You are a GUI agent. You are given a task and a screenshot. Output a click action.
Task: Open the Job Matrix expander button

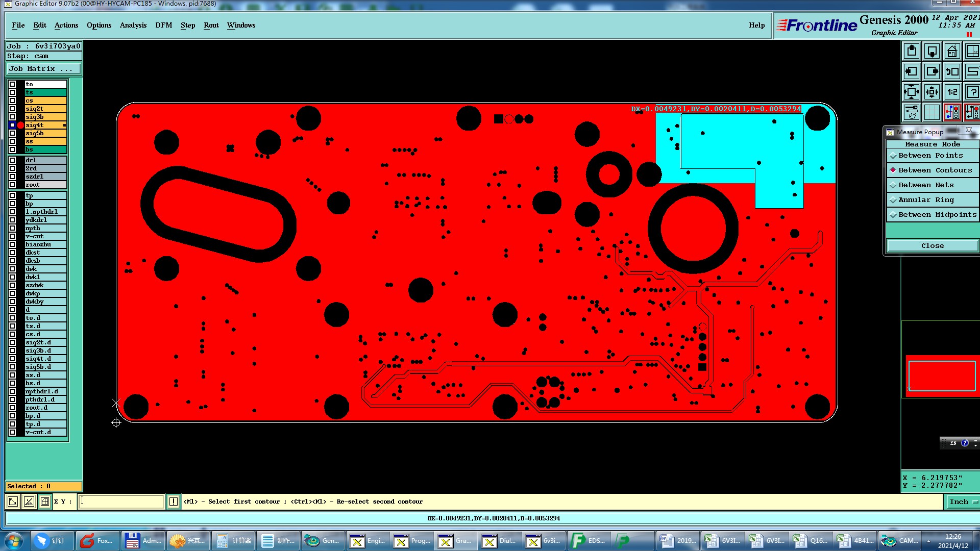(x=43, y=69)
